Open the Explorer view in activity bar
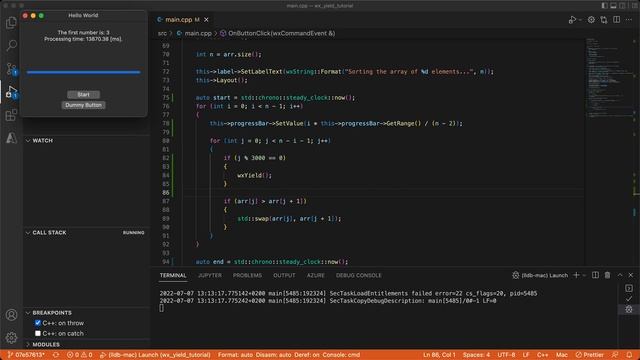Screen dimensions: 640x360 tap(11, 22)
